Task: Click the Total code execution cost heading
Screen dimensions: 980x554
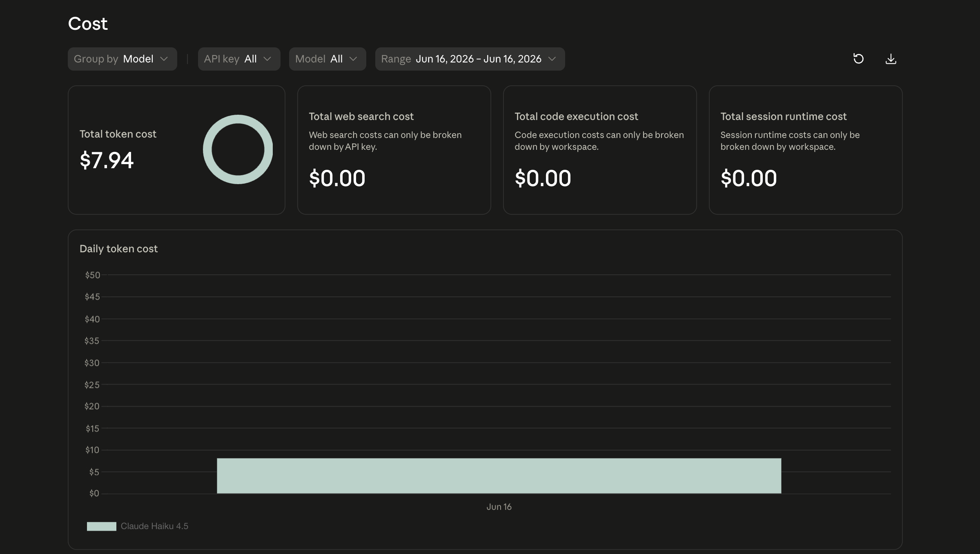Action: point(576,116)
